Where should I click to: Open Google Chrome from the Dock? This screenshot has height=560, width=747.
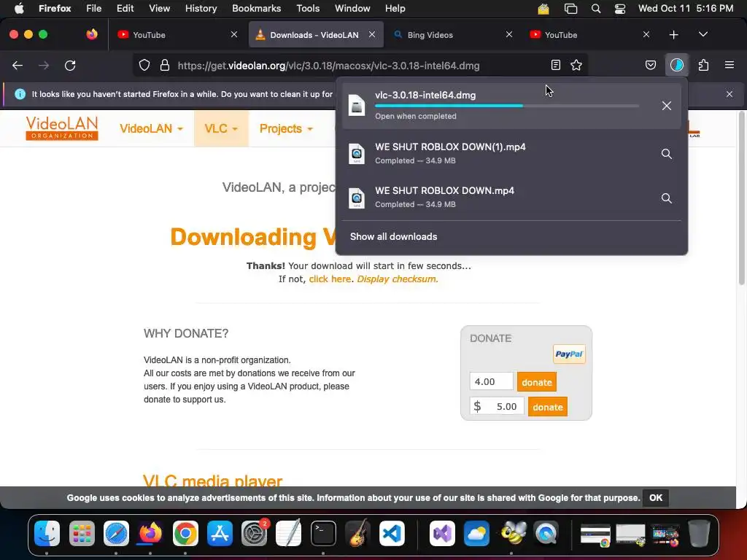coord(185,533)
